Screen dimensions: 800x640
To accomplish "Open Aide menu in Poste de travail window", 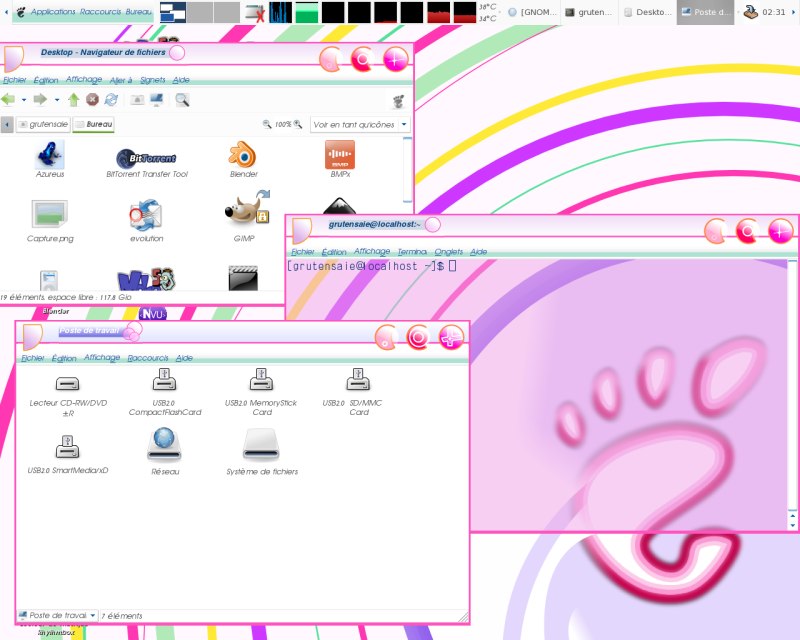I will (x=184, y=358).
